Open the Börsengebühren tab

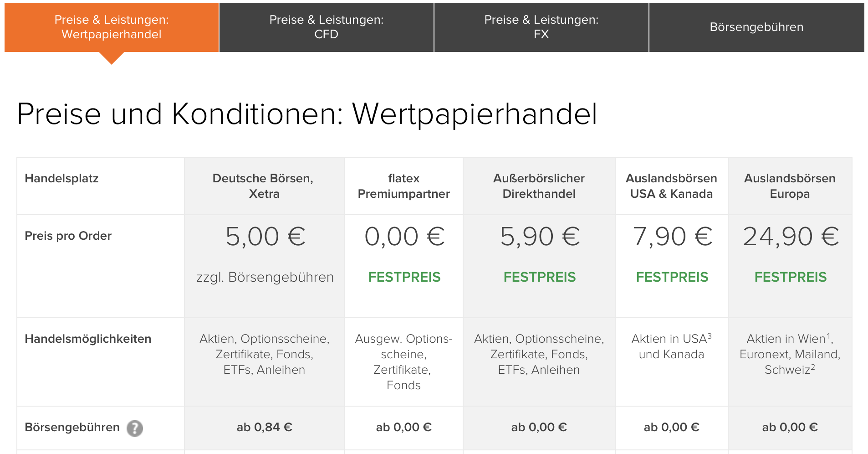756,27
